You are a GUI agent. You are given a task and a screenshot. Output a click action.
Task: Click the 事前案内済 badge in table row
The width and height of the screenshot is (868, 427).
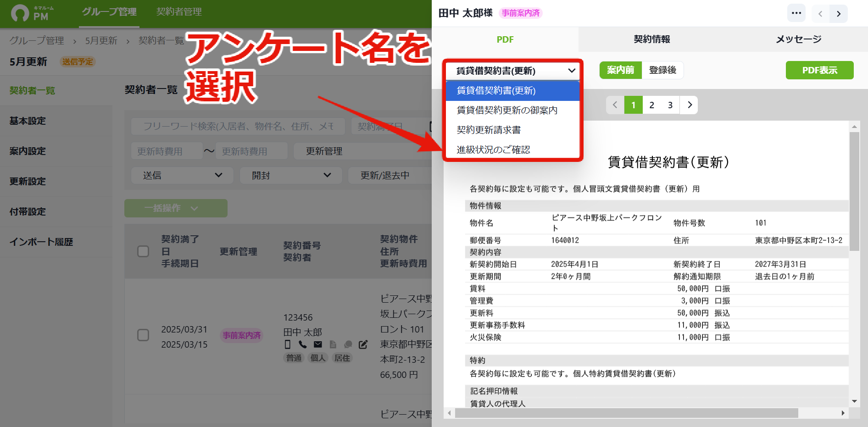(x=242, y=335)
